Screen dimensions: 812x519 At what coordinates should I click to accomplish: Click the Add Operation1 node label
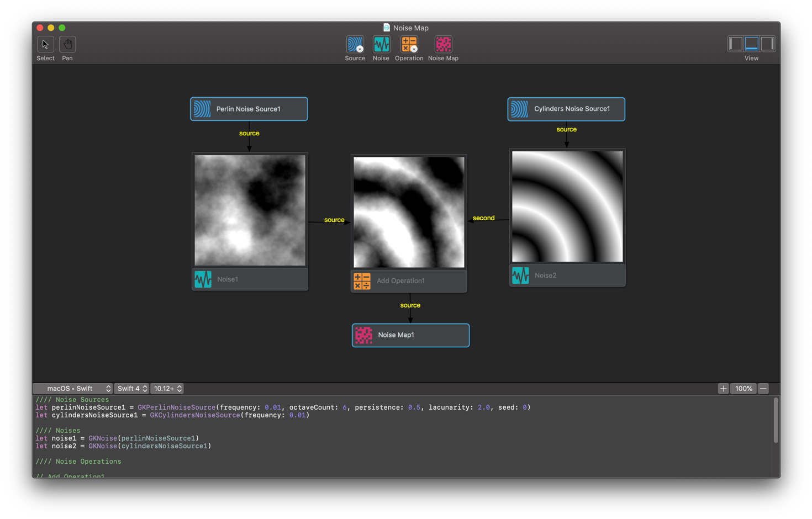[400, 281]
